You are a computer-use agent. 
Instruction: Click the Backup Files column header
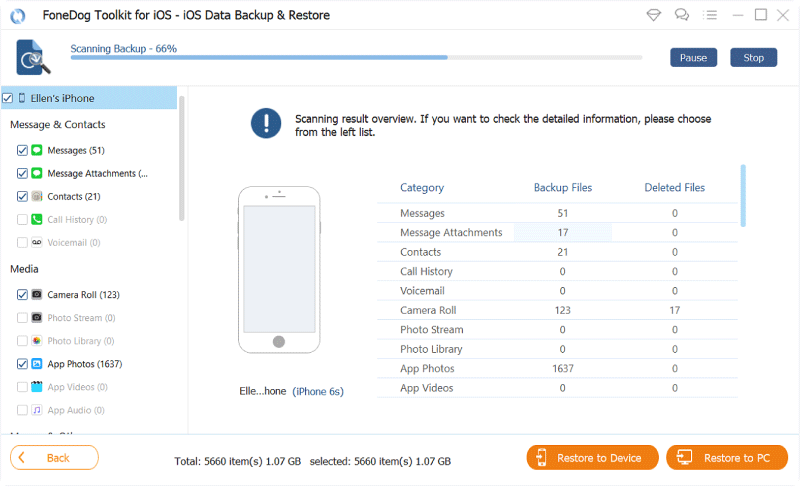(563, 188)
